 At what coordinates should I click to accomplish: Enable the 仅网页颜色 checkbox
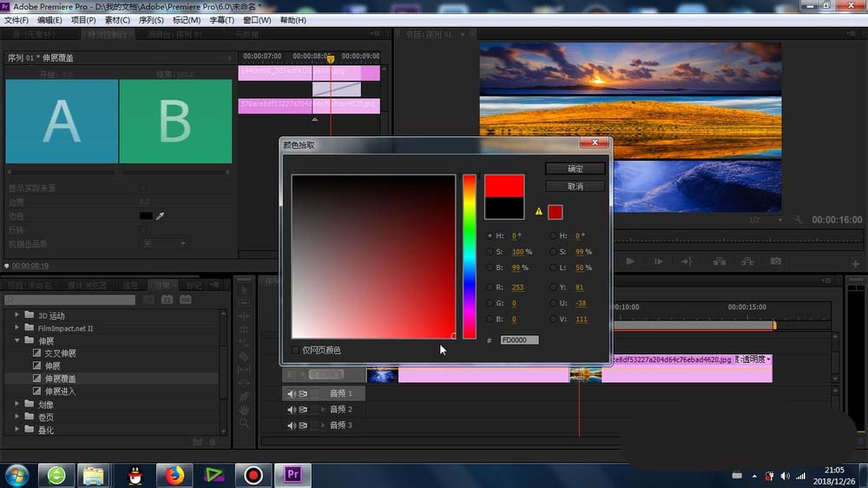point(296,350)
